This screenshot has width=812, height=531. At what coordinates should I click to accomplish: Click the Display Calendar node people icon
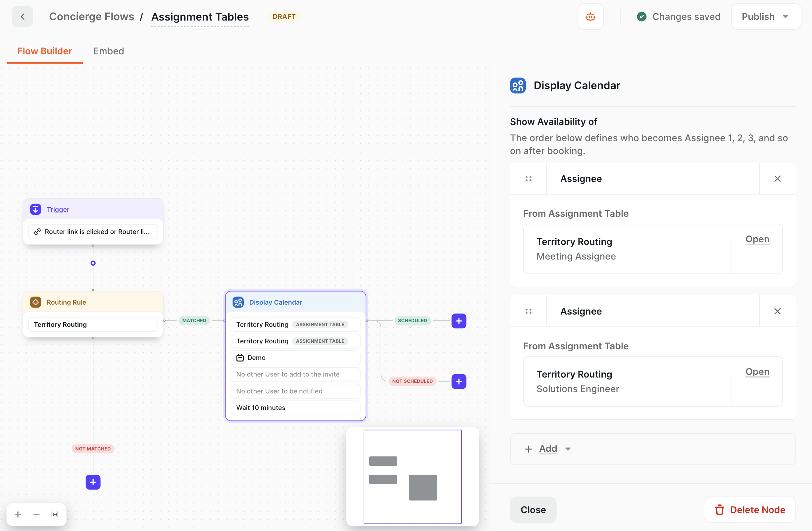tap(238, 302)
